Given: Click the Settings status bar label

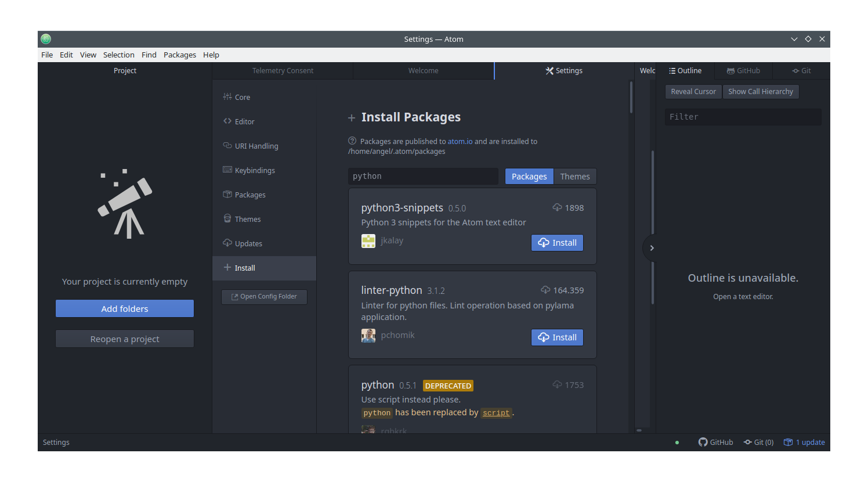Looking at the screenshot, I should pyautogui.click(x=56, y=443).
